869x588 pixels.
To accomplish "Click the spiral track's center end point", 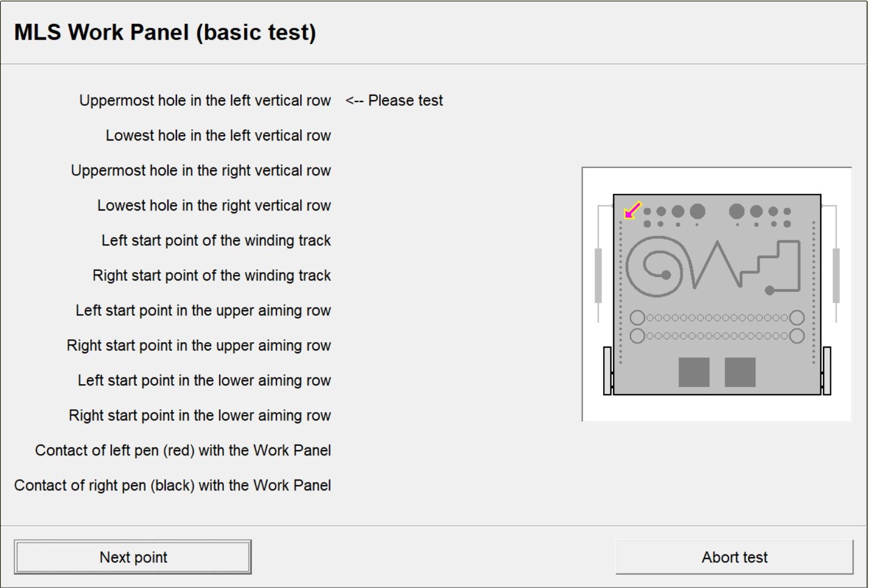I will pyautogui.click(x=666, y=275).
